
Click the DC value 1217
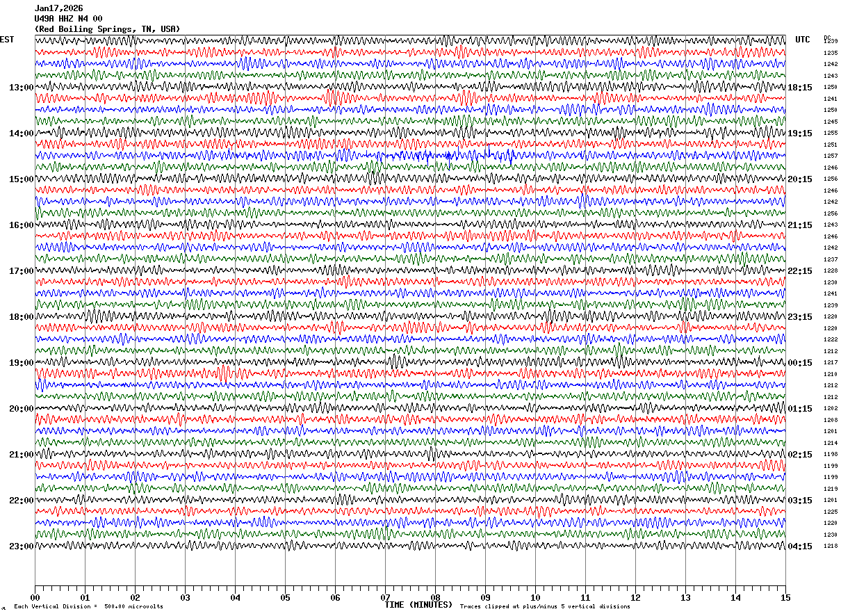click(831, 362)
